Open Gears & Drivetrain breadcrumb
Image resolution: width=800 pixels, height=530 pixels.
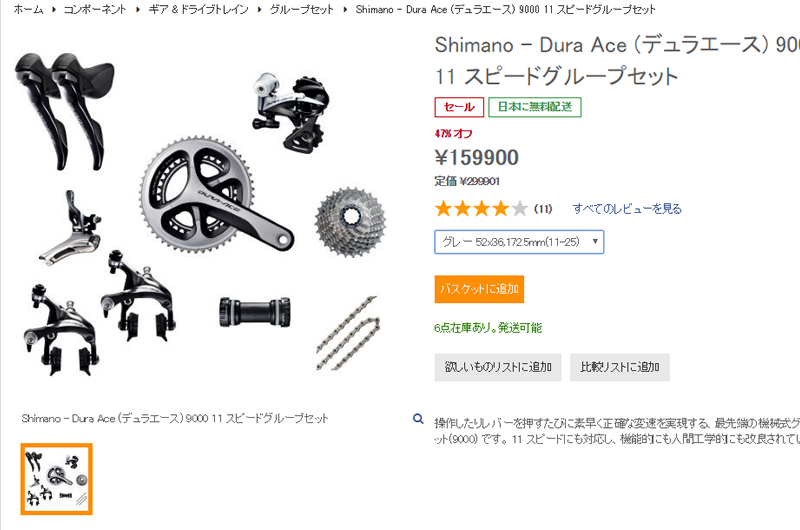point(198,9)
